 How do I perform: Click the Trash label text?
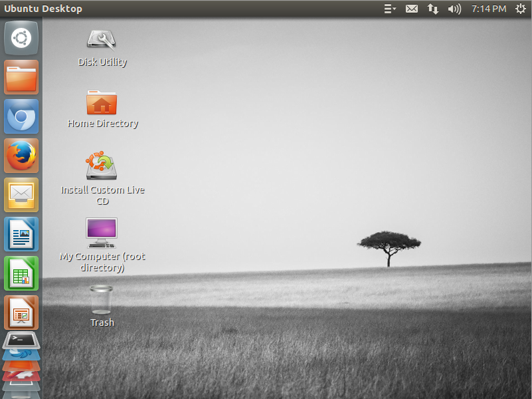[102, 323]
